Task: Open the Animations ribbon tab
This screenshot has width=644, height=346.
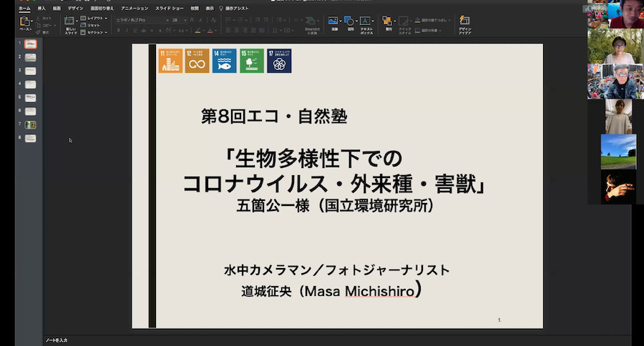Action: [135, 8]
